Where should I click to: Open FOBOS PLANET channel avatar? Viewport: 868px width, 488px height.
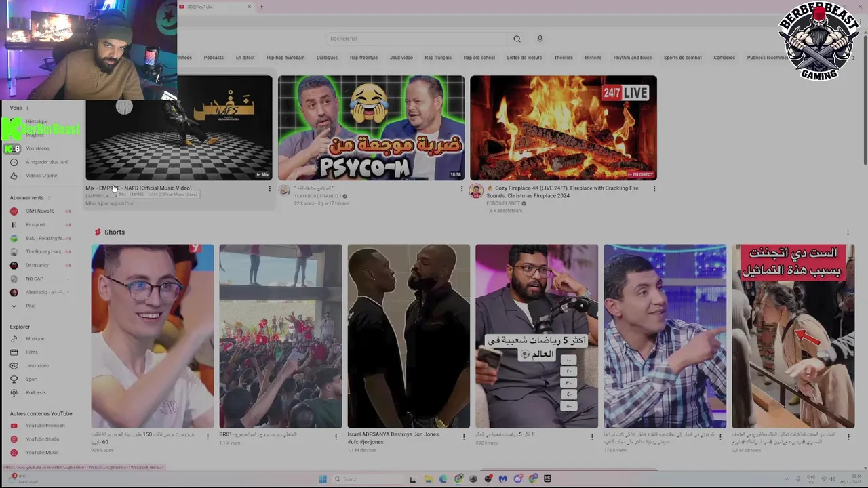click(476, 191)
